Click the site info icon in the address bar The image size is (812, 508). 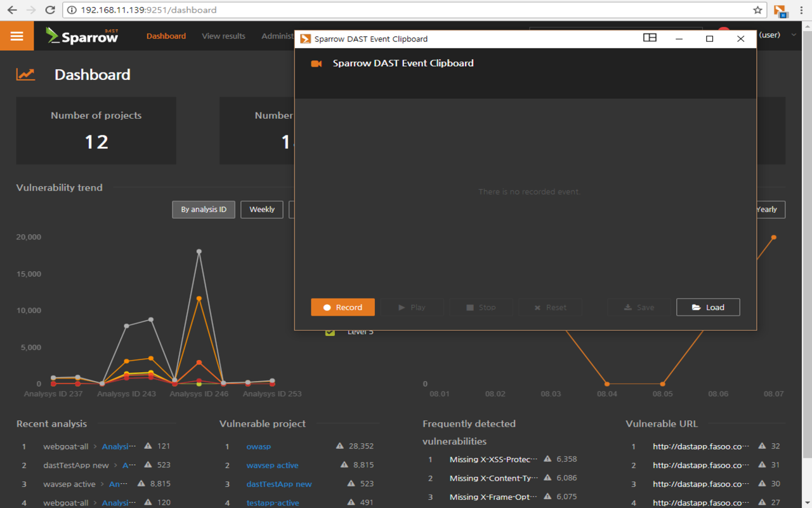72,10
